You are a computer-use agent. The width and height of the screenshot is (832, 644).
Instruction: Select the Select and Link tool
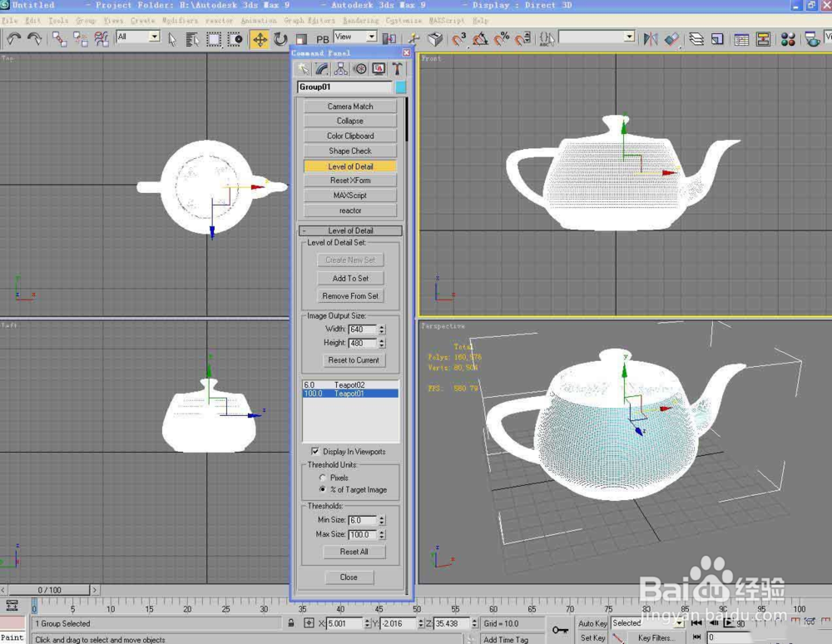tap(59, 39)
